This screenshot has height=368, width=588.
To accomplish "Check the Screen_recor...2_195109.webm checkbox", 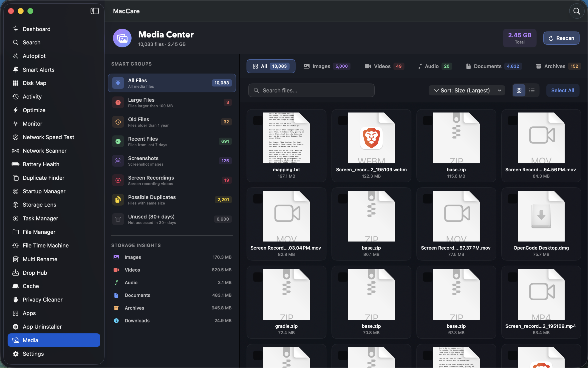I will click(x=343, y=121).
